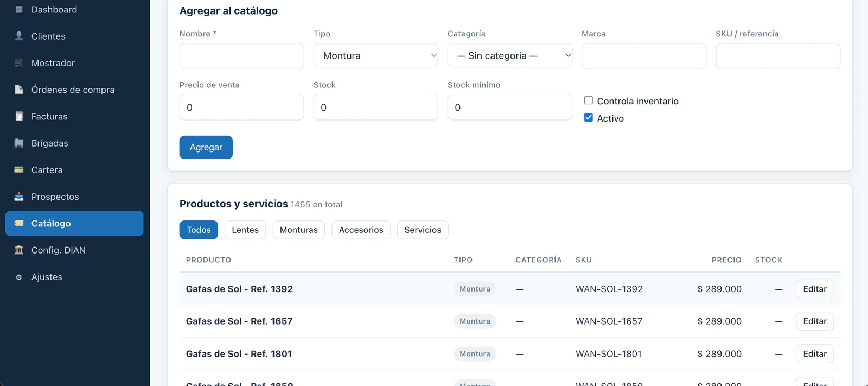This screenshot has width=868, height=386.
Task: Open the Prospectos sidebar section
Action: (x=74, y=197)
